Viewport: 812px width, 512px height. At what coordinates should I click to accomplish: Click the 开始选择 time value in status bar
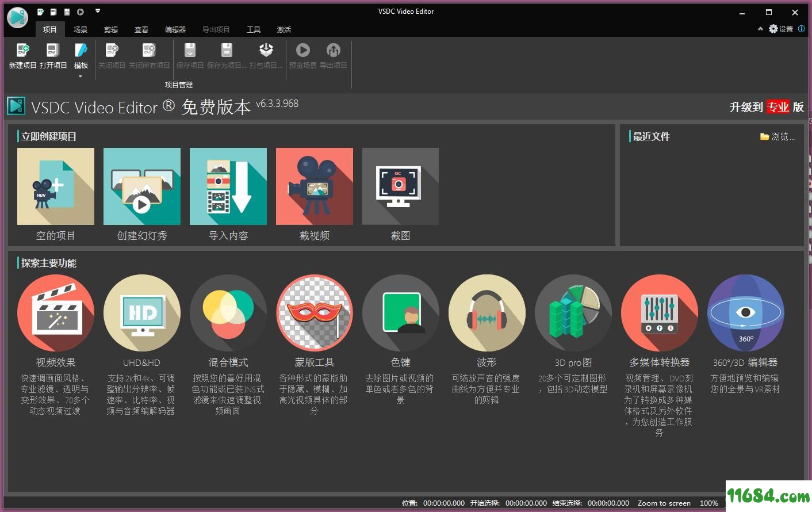(526, 503)
